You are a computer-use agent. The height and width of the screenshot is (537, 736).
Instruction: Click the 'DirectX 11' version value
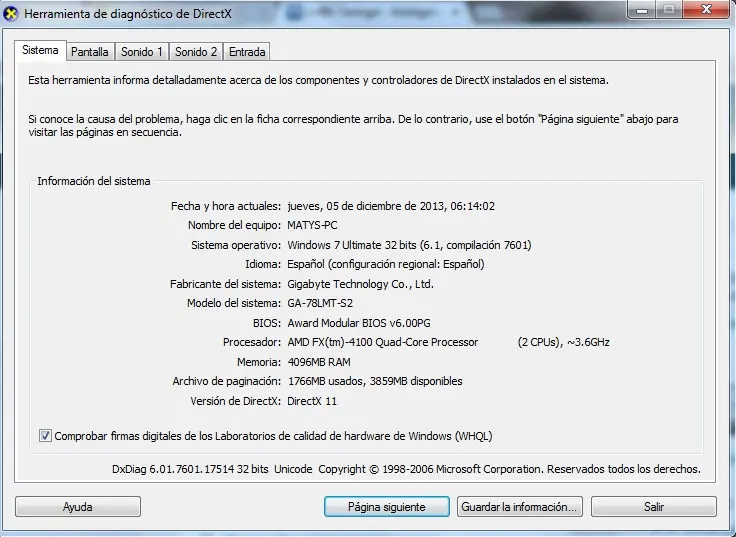(312, 401)
